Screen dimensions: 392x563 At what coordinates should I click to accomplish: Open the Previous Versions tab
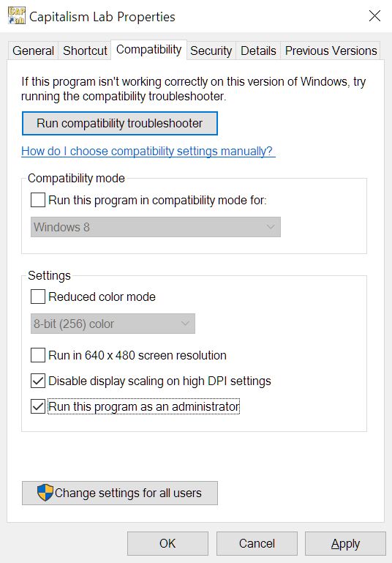tap(331, 51)
